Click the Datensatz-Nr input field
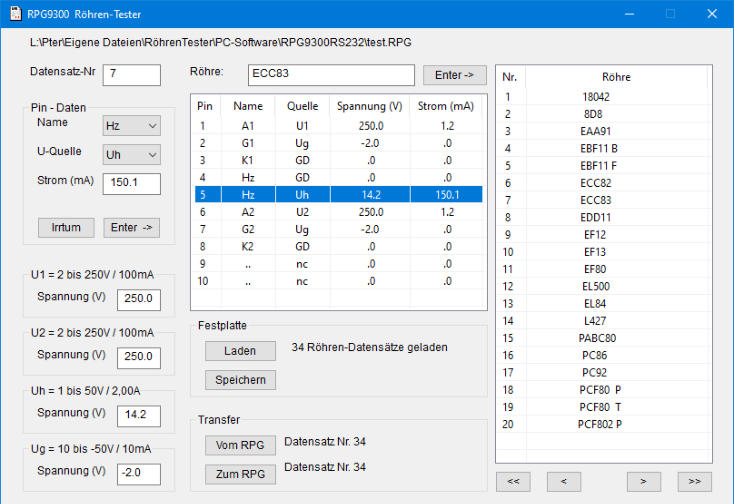 click(130, 75)
